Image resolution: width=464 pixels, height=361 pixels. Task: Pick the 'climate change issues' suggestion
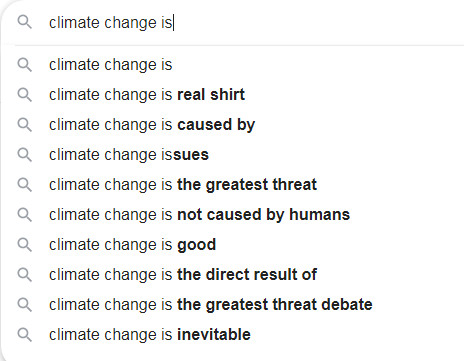point(233,155)
